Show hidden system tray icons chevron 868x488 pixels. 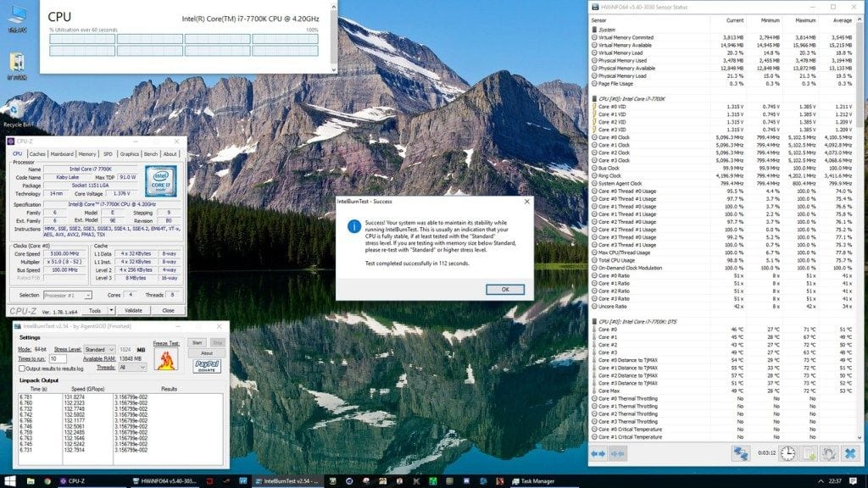[x=821, y=481]
